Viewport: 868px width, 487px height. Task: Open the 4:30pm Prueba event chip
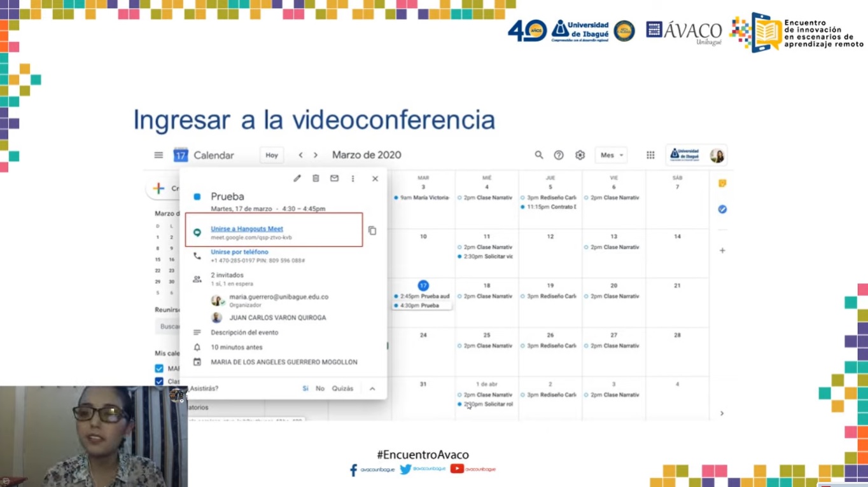point(422,305)
